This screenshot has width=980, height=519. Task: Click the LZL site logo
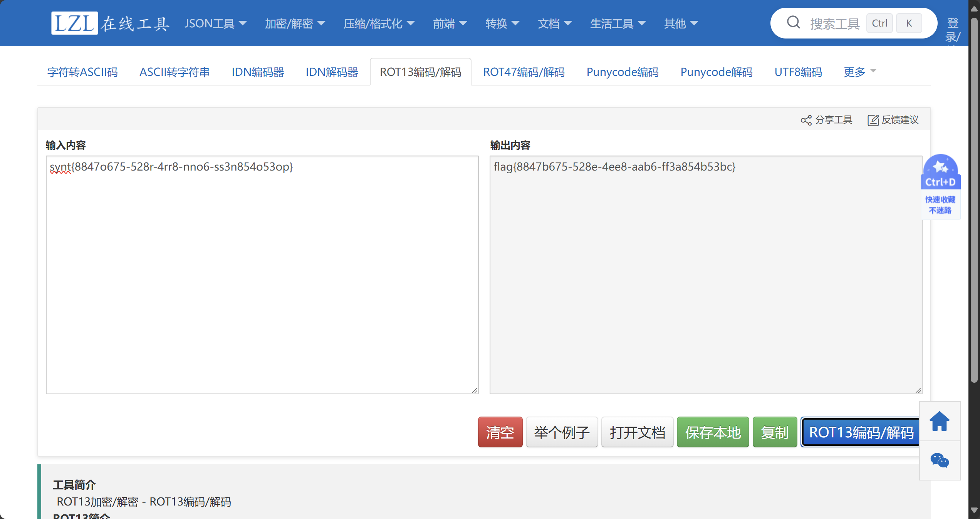tap(74, 23)
